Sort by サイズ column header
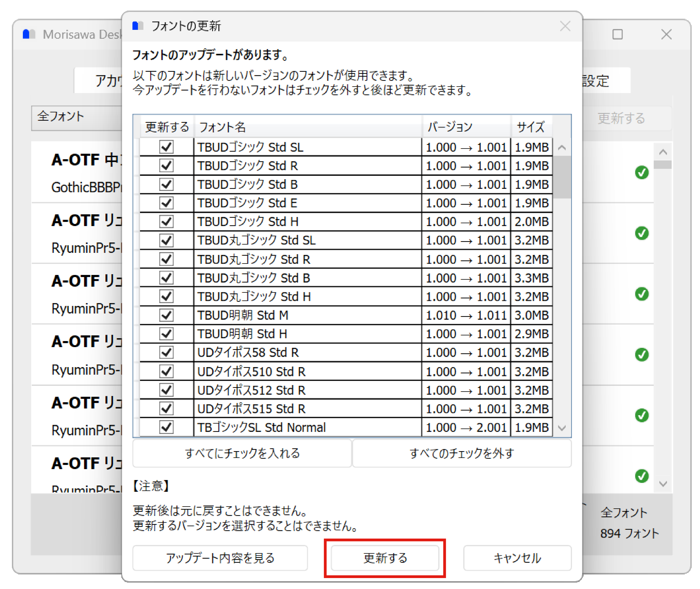This screenshot has width=700, height=589. click(x=532, y=127)
